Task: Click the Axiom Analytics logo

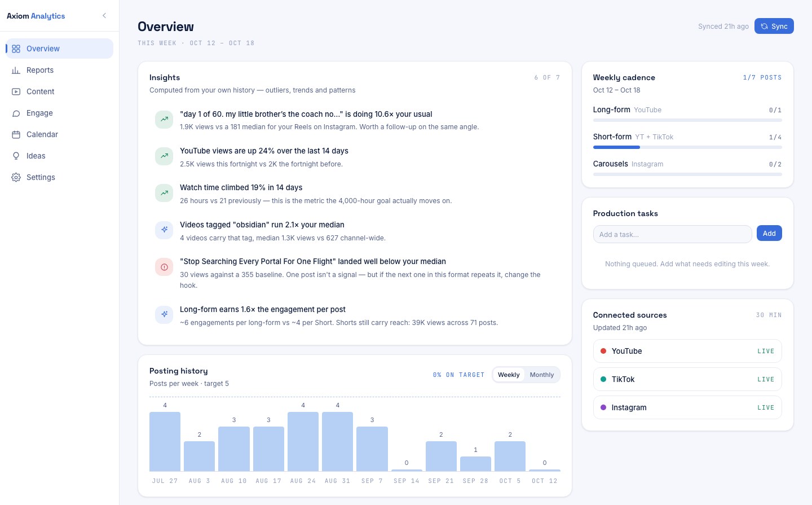Action: (36, 16)
